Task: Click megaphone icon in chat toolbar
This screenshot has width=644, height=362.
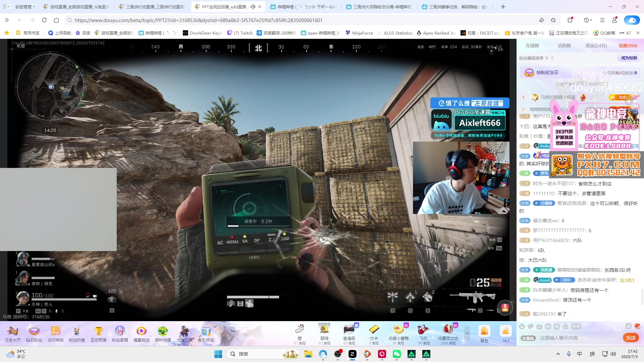Action: [531, 326]
